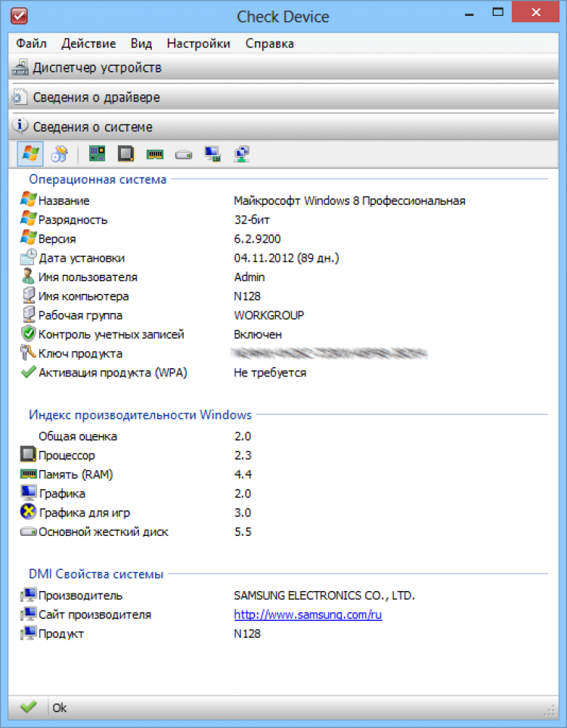Click the green check status bar icon
Image resolution: width=567 pixels, height=728 pixels.
tap(28, 707)
